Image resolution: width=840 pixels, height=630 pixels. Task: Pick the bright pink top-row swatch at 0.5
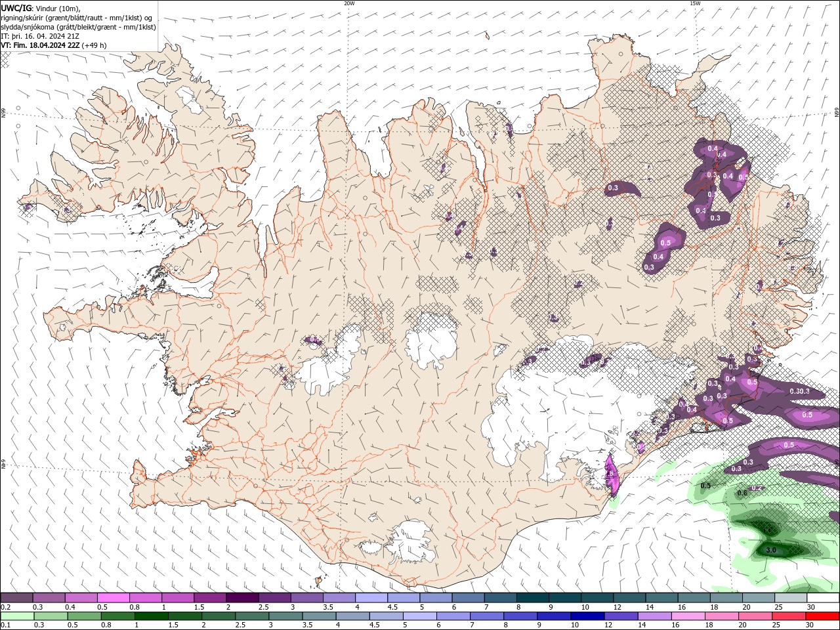(114, 598)
